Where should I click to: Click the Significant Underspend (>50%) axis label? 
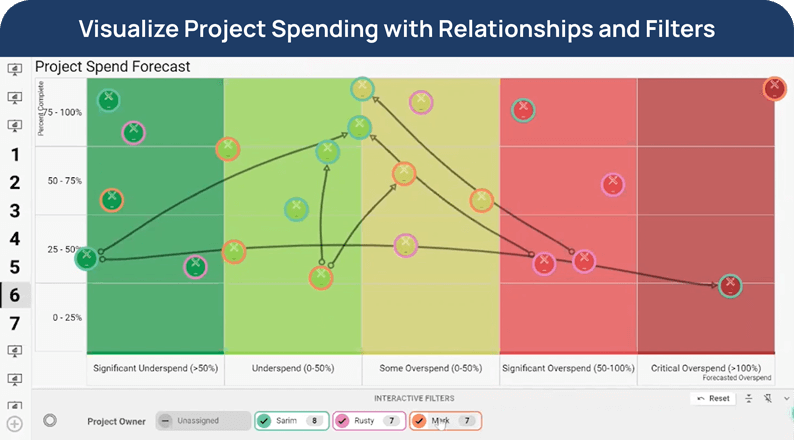(155, 368)
